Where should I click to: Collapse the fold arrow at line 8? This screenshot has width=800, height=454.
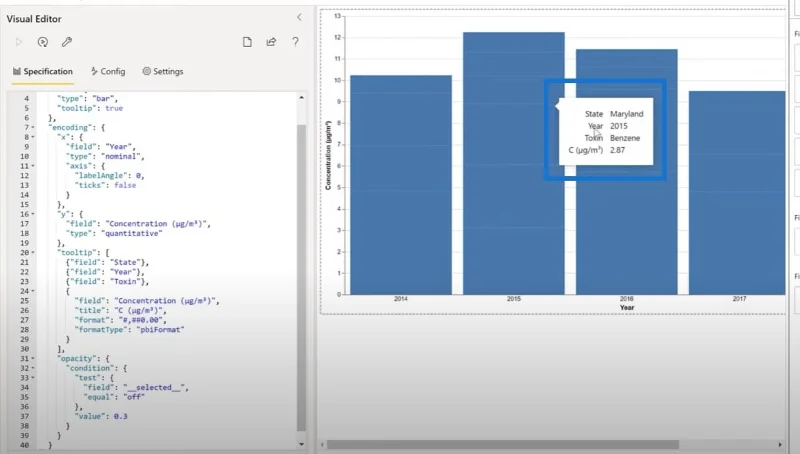[x=33, y=137]
